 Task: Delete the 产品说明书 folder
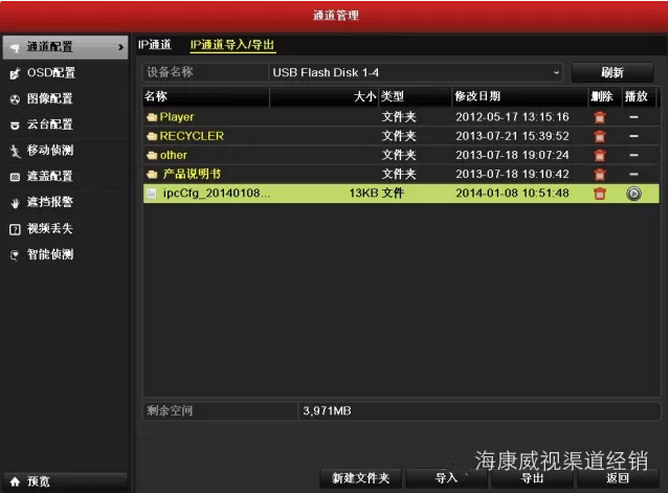coord(600,174)
